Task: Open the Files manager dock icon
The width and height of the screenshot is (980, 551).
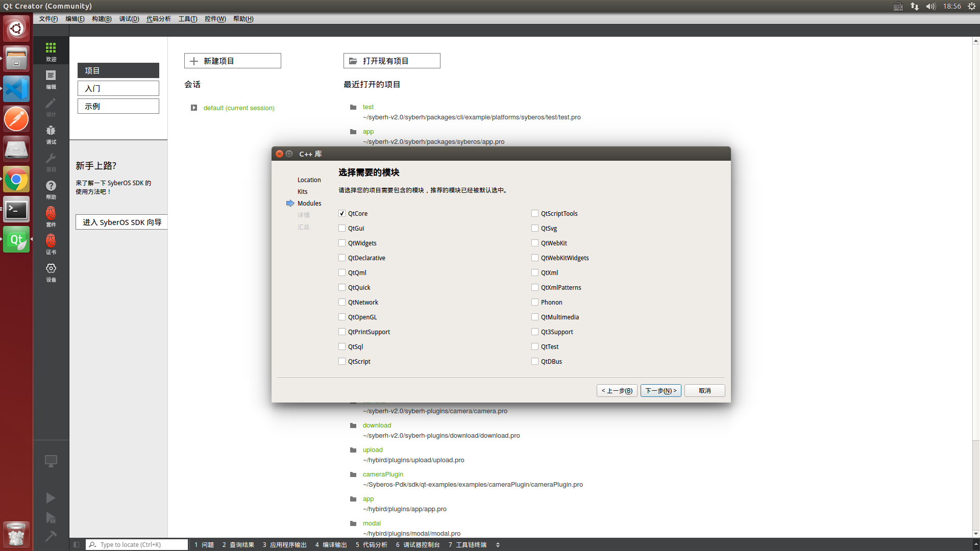Action: pos(16,58)
